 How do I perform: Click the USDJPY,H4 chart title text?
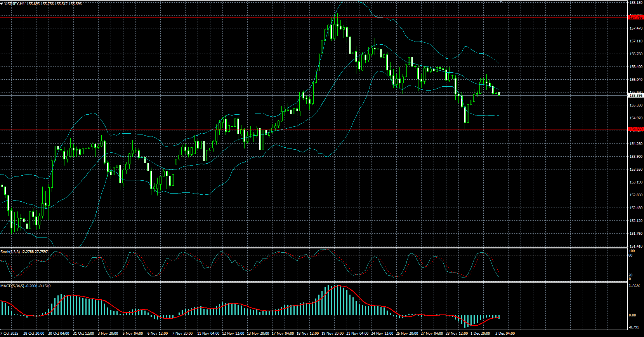pyautogui.click(x=15, y=3)
